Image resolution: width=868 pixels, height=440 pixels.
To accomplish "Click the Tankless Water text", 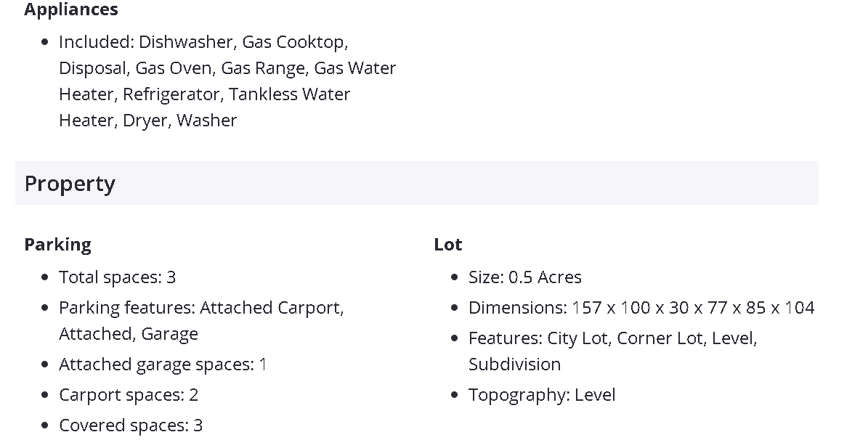I will [289, 94].
